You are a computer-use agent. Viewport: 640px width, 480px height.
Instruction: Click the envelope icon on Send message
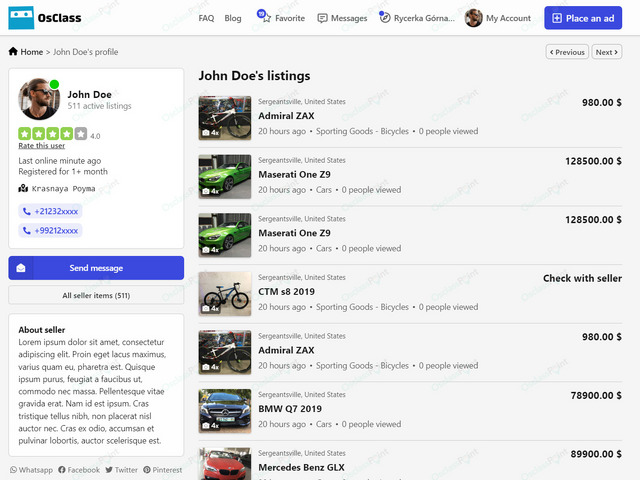[x=21, y=268]
